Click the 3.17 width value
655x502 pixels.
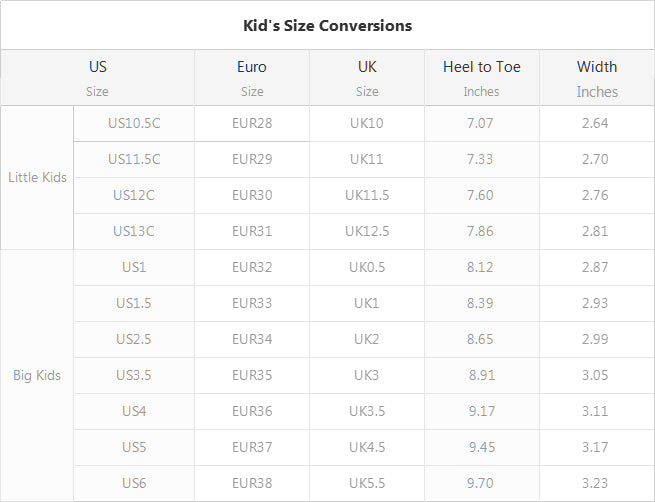tap(595, 447)
